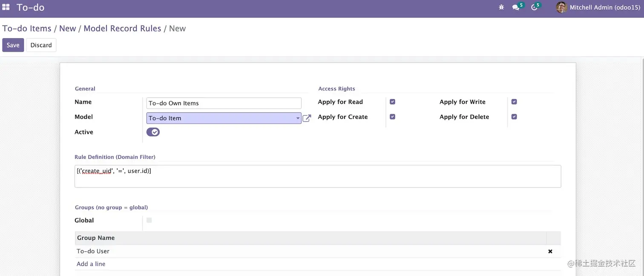644x276 pixels.
Task: Click Add a line under groups
Action: pyautogui.click(x=91, y=264)
